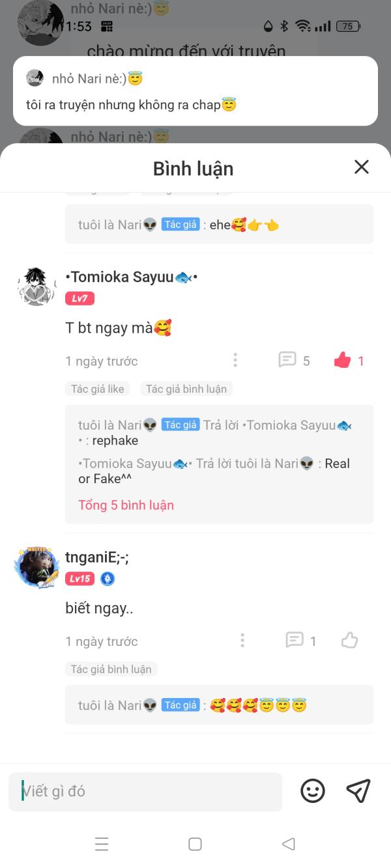Open emoji picker next to comment field
391x868 pixels.
click(313, 791)
